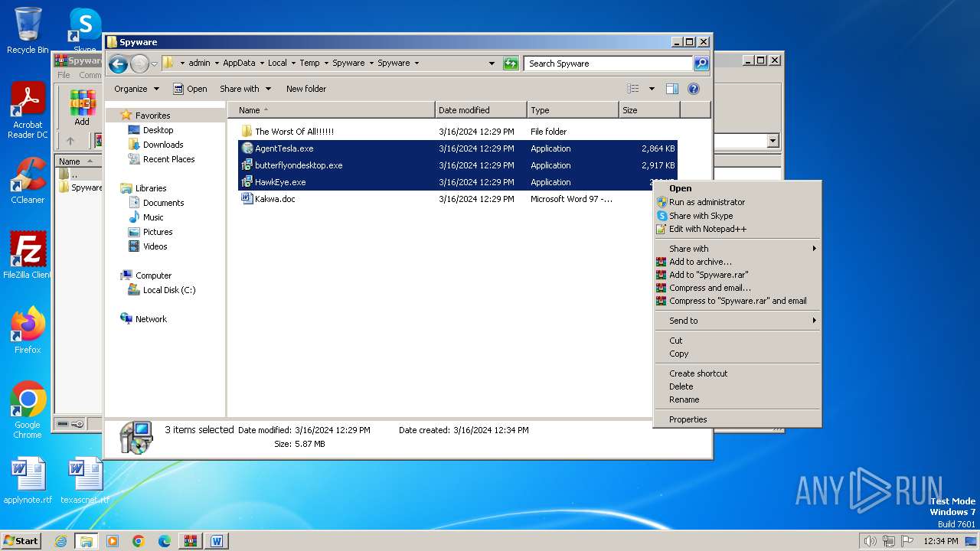Choose Edit with Notepad++
Viewport: 980px width, 551px height.
pyautogui.click(x=737, y=229)
